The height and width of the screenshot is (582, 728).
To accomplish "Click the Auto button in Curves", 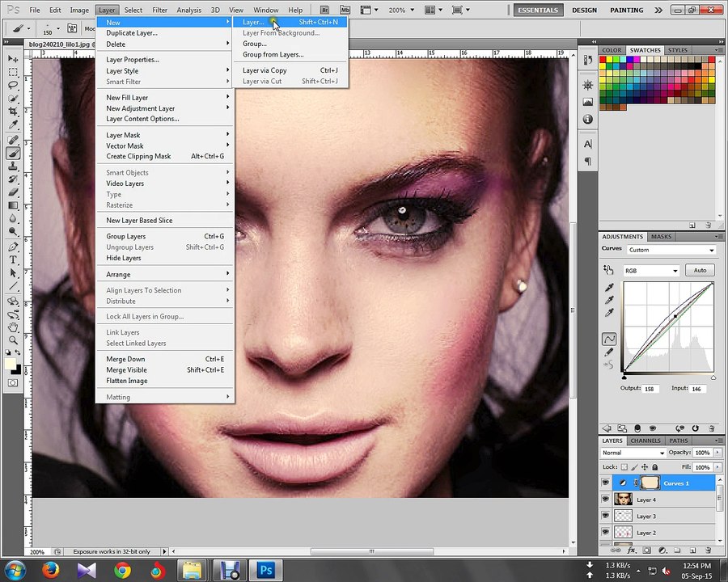I will point(700,270).
